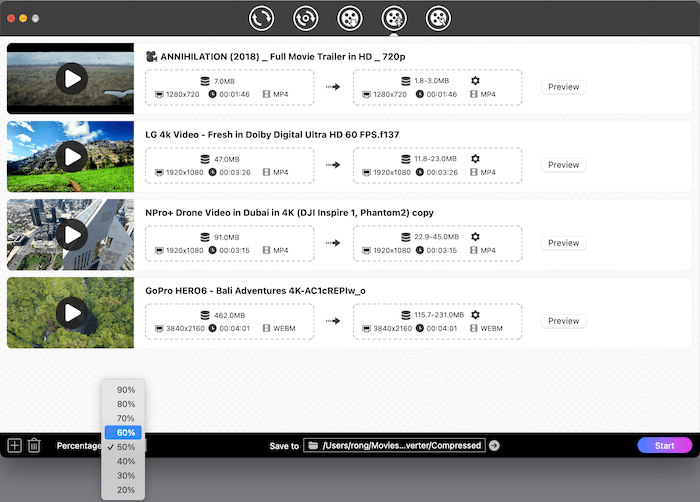
Task: Select the video compress tab icon
Action: pos(394,18)
